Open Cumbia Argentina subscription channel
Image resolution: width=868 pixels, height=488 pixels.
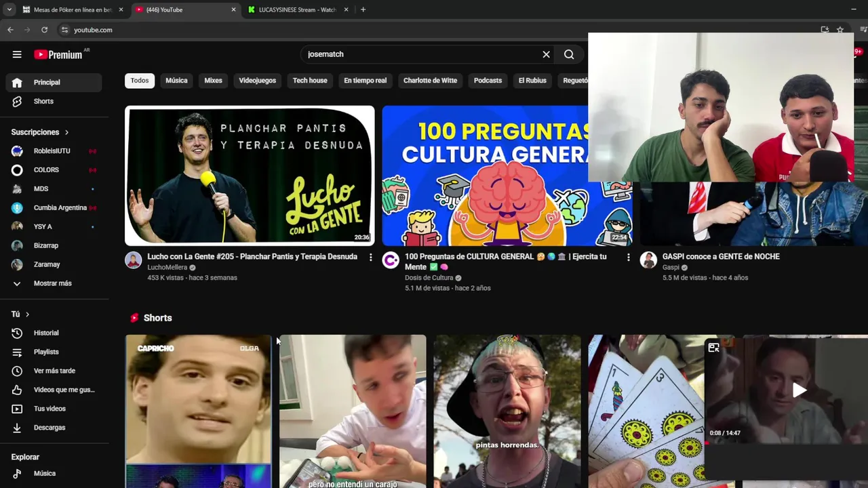[x=54, y=207]
